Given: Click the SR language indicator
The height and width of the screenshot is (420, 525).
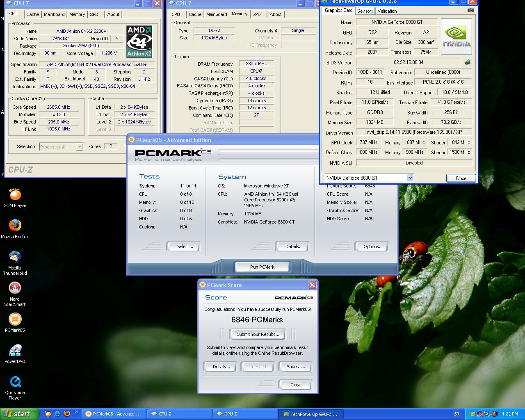Looking at the screenshot, I should pyautogui.click(x=457, y=414).
